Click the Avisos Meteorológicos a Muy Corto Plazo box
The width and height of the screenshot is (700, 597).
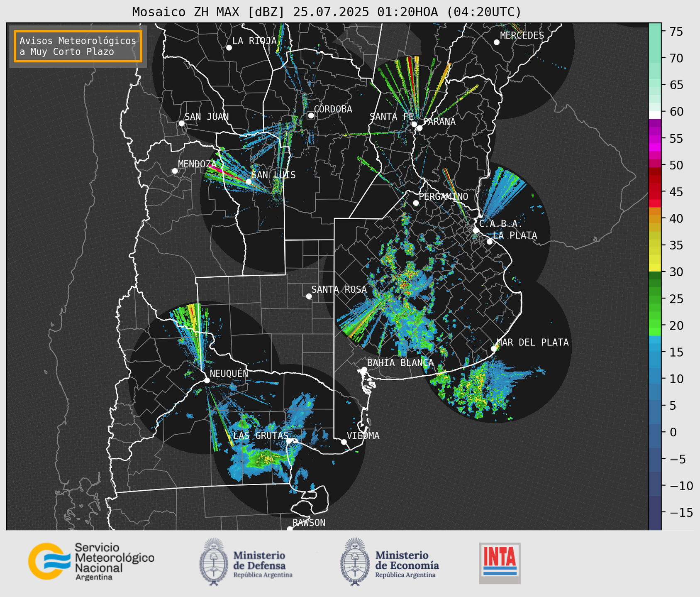(x=78, y=46)
